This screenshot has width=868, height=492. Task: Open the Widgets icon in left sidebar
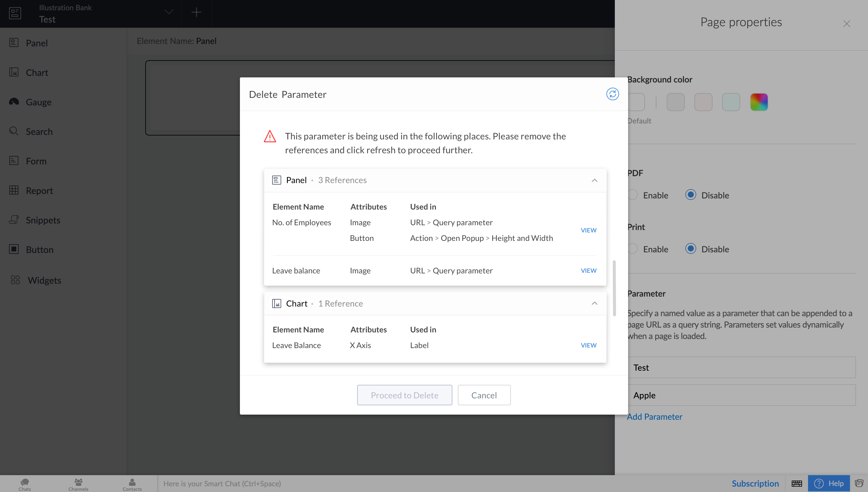[15, 280]
